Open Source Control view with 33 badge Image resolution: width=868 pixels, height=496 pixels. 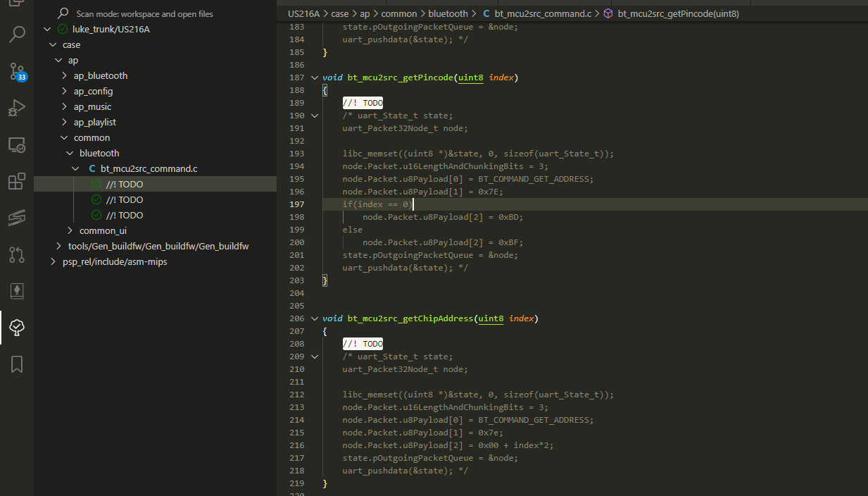click(17, 70)
